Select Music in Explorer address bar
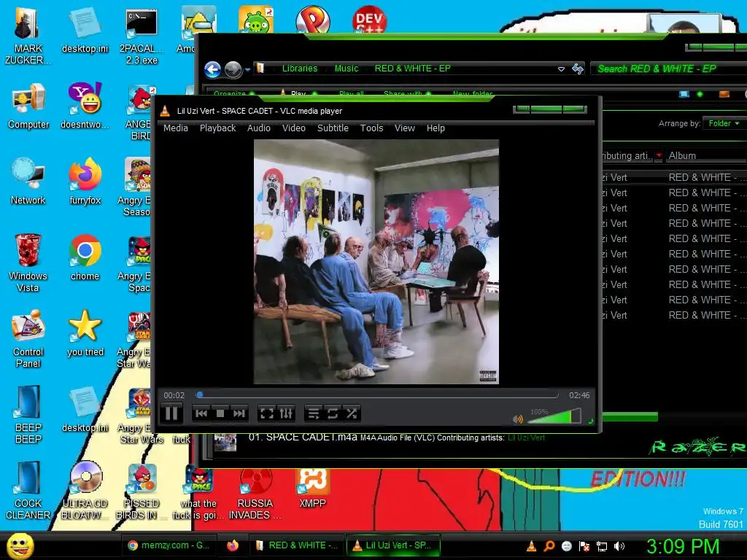The width and height of the screenshot is (747, 560). 347,68
